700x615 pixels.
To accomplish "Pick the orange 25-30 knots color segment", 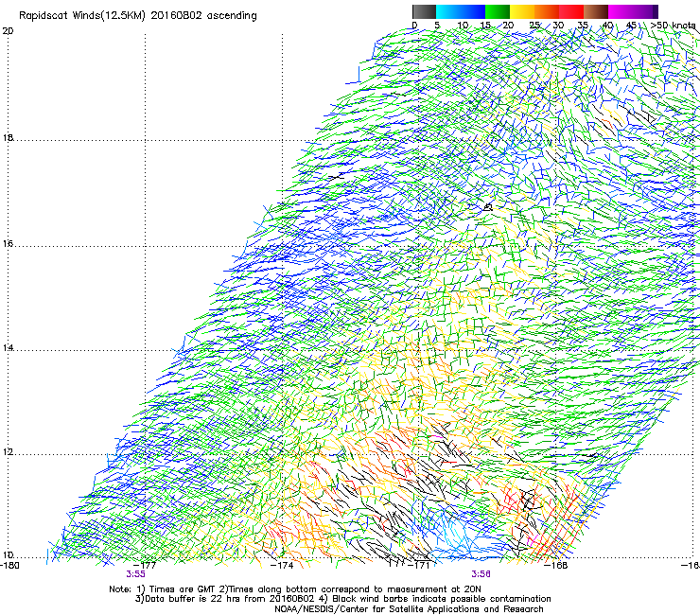I will pyautogui.click(x=547, y=11).
